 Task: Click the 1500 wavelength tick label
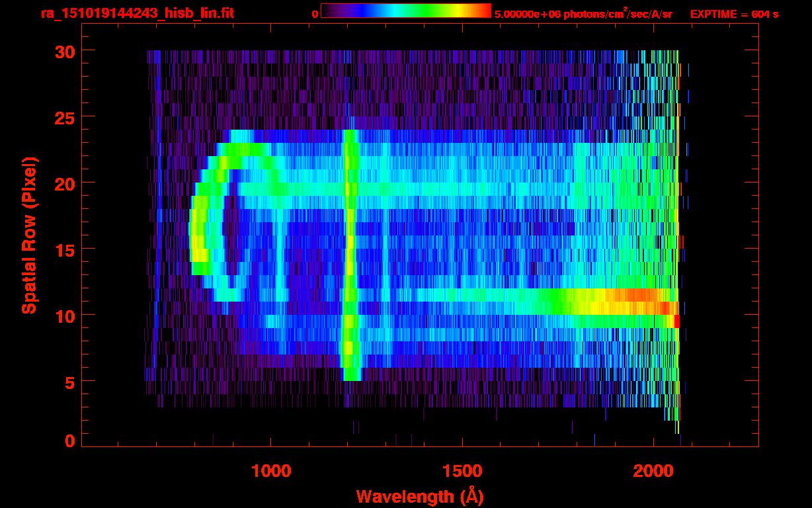(x=462, y=471)
